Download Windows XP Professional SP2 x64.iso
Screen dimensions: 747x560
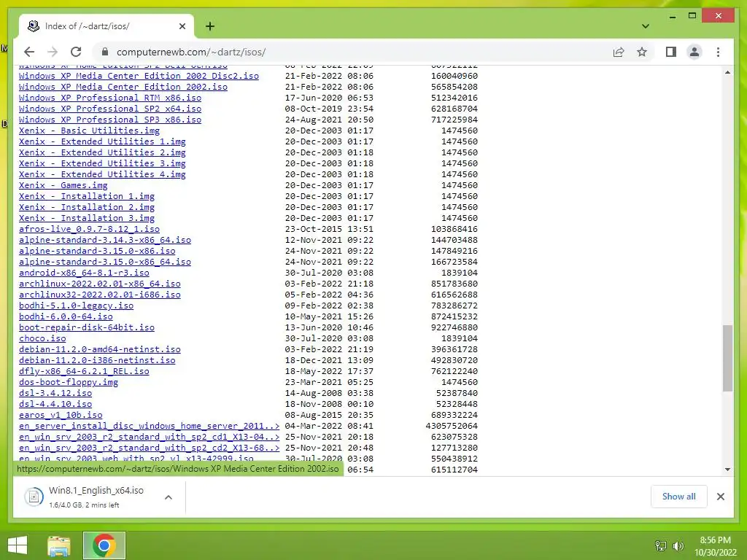110,109
